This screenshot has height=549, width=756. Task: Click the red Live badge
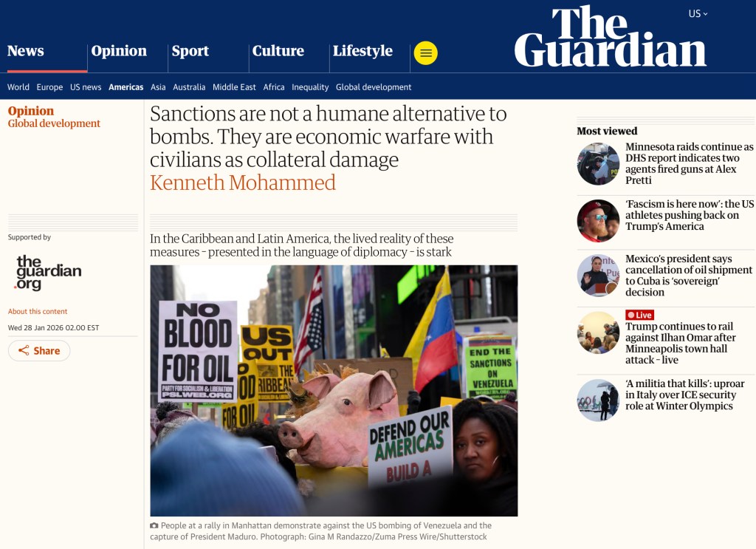[x=639, y=315]
